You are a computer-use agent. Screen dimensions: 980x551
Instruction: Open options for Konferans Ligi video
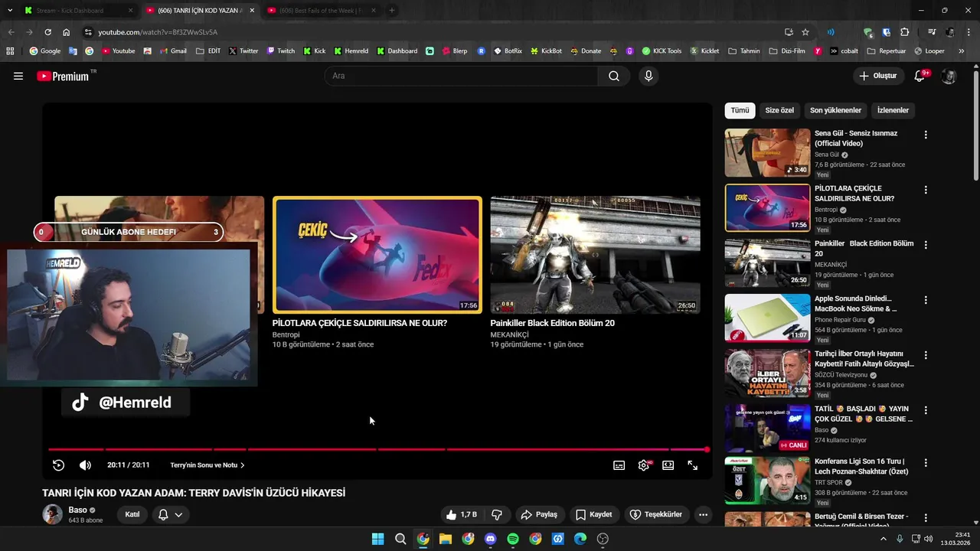click(x=926, y=463)
